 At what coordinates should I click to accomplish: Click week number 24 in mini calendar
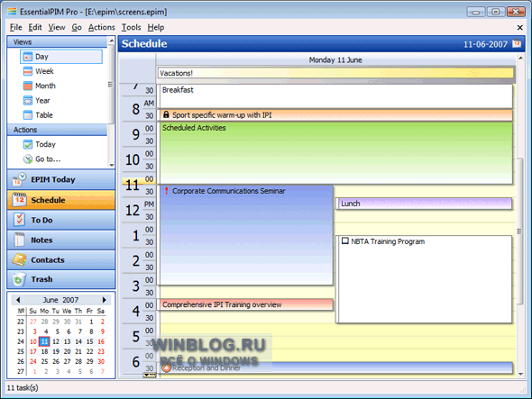21,341
